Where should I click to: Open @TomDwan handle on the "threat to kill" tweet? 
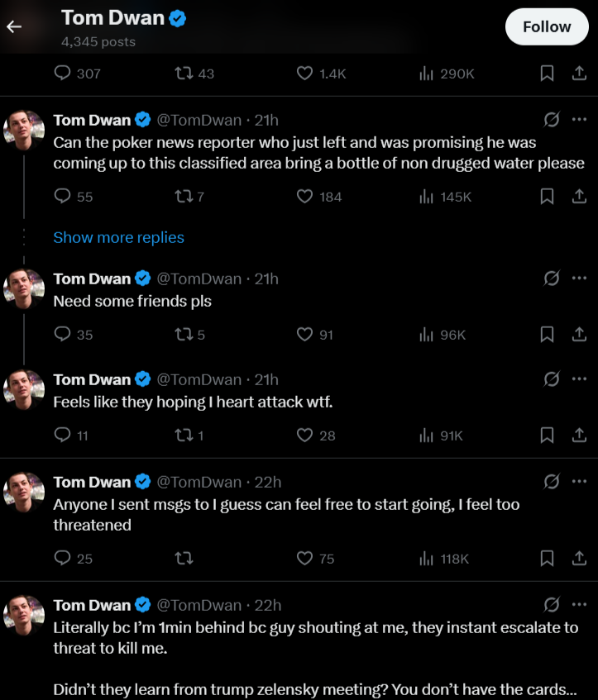[x=199, y=605]
